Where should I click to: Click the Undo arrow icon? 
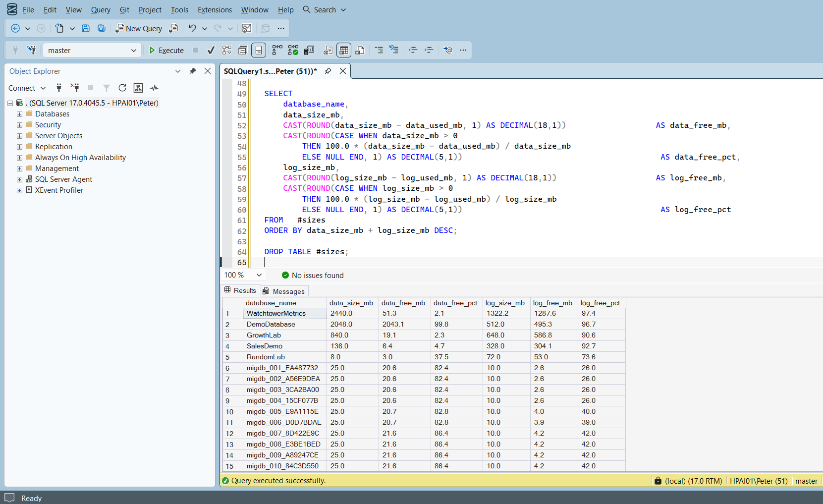pyautogui.click(x=192, y=28)
